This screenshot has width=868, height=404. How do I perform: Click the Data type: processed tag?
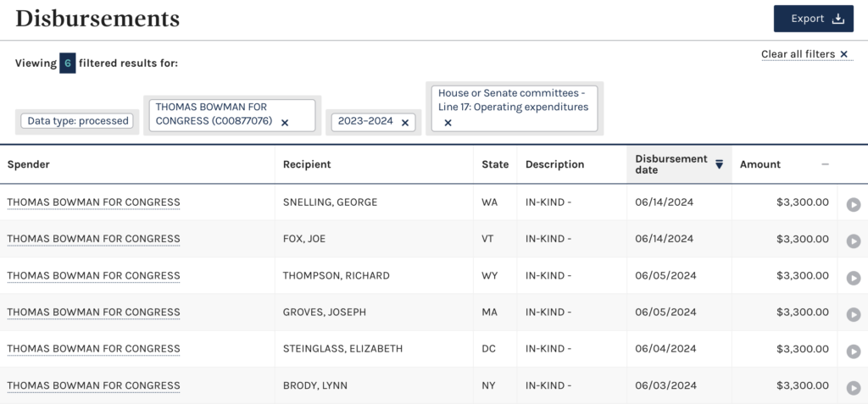click(x=77, y=121)
